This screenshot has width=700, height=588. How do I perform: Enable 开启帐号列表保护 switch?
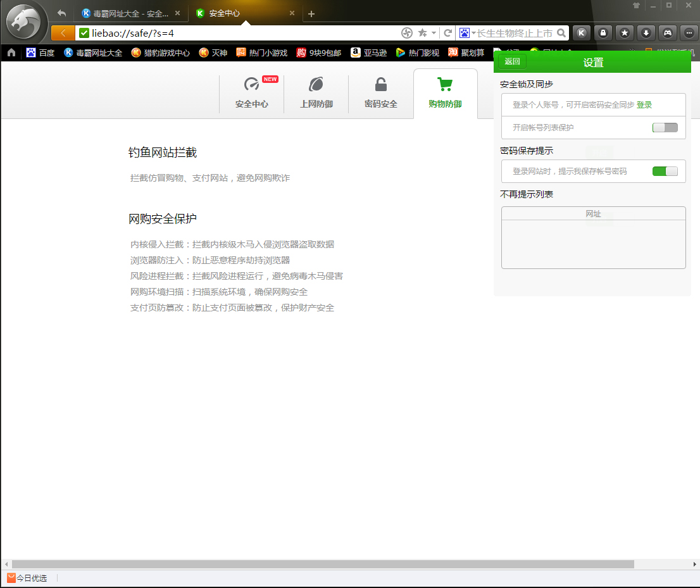click(665, 127)
